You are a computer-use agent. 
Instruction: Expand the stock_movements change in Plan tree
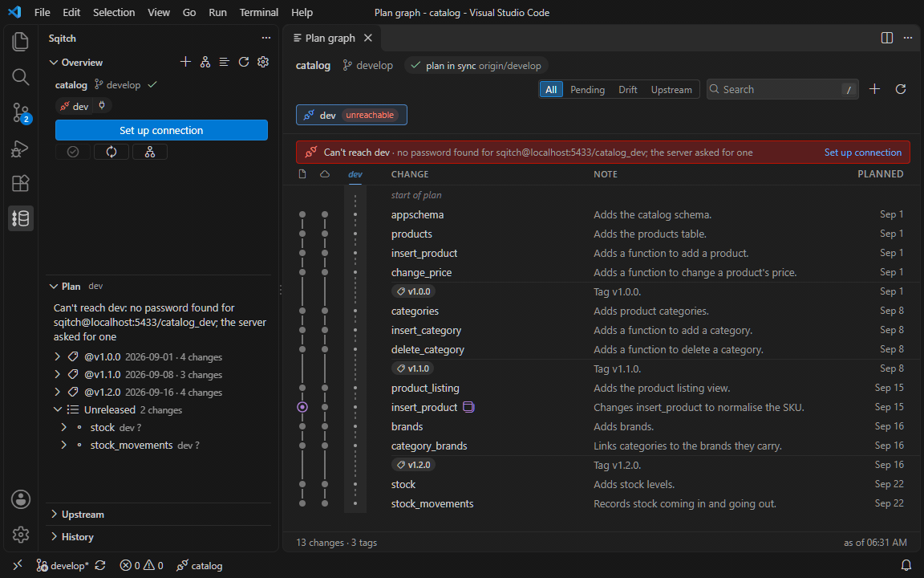click(63, 445)
